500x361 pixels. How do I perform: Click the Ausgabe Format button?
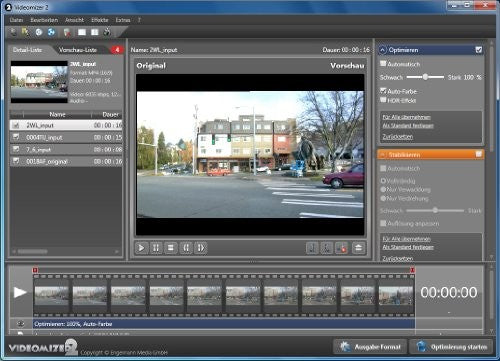pyautogui.click(x=370, y=347)
